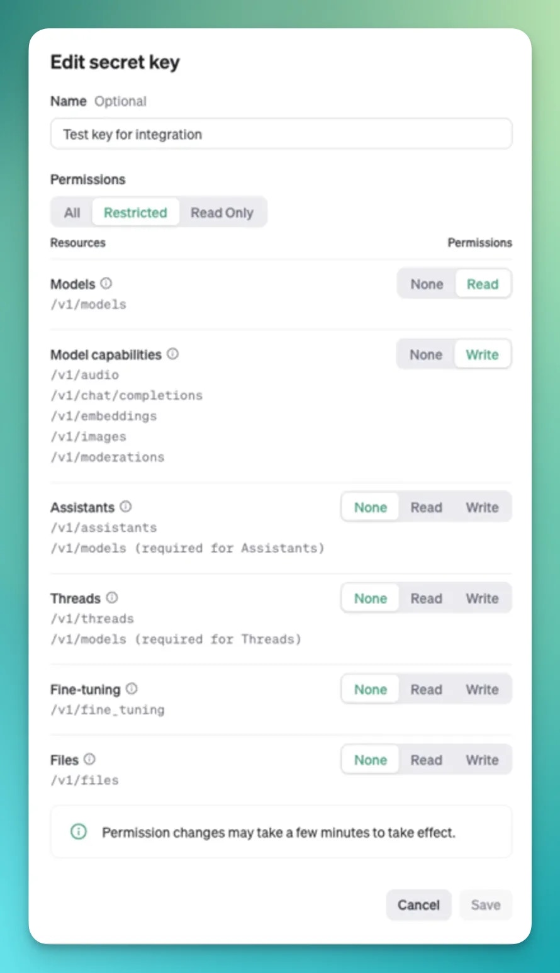This screenshot has height=973, width=560.
Task: Show the Fine-tuning info icon details
Action: coord(132,689)
